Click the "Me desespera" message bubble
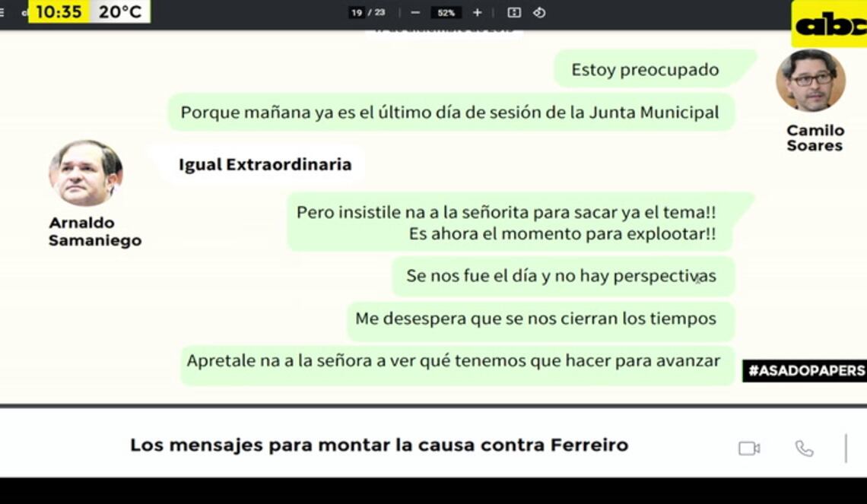The image size is (867, 504). tap(535, 319)
